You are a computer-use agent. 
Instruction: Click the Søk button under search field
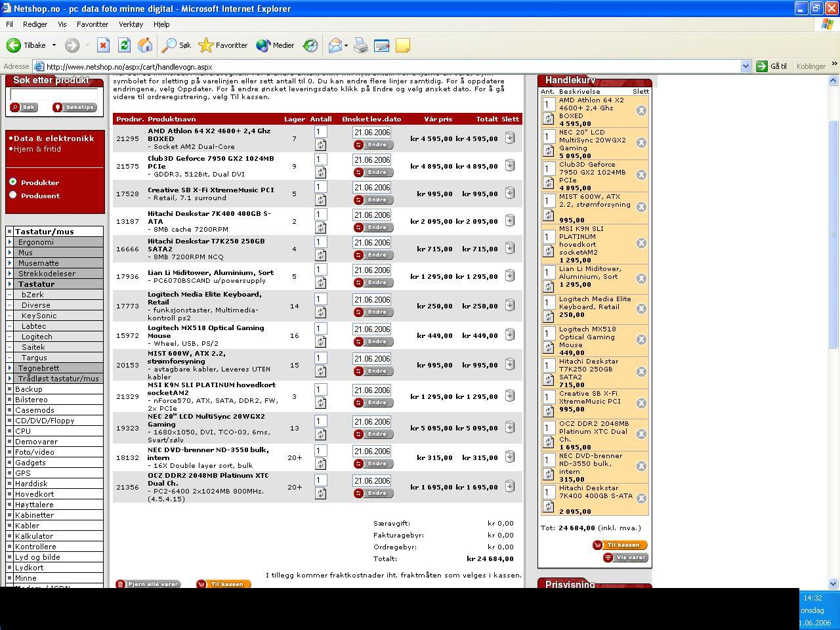click(x=24, y=108)
